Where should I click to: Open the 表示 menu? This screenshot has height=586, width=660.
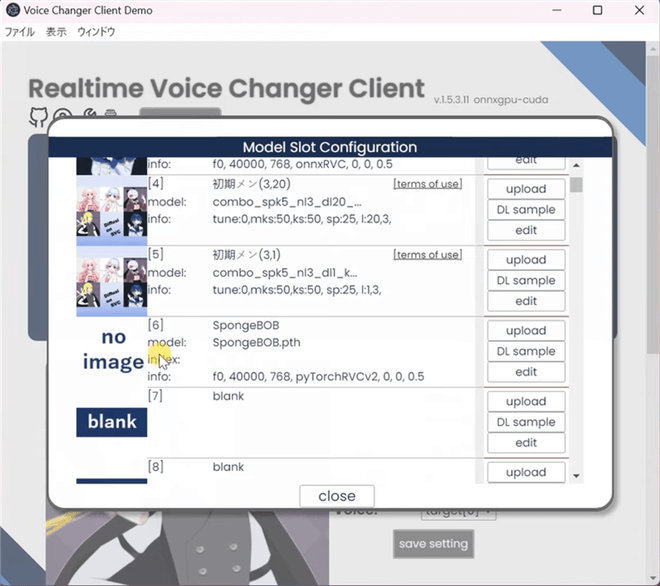(x=56, y=32)
